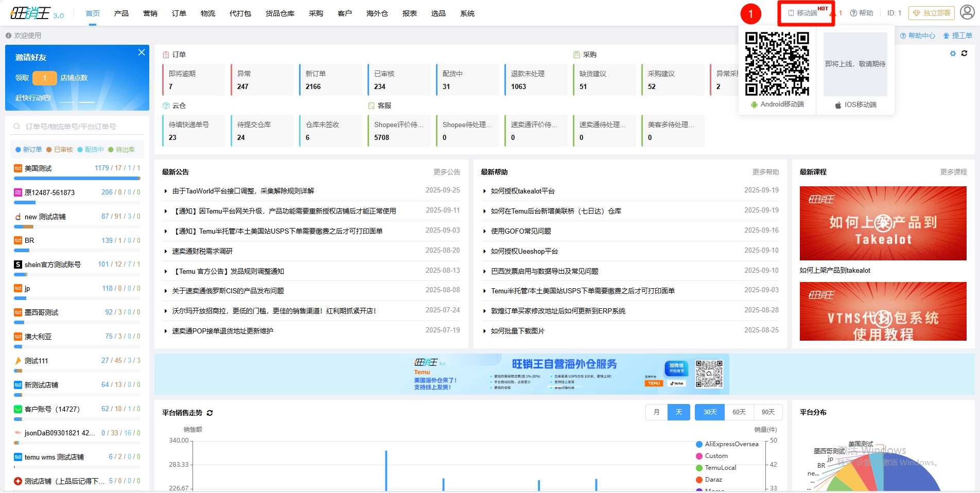Switch chart range to 90天
This screenshot has width=980, height=493.
[x=768, y=412]
